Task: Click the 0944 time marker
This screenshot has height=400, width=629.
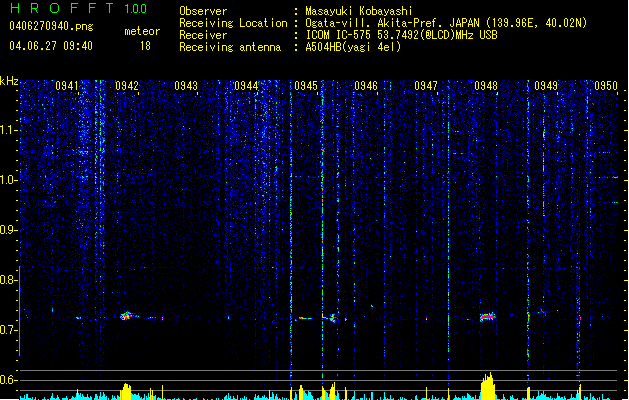Action: pos(246,86)
